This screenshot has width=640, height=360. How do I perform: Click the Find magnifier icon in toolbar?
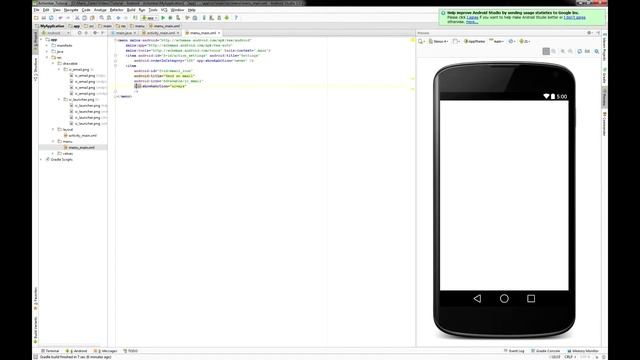pyautogui.click(x=102, y=18)
